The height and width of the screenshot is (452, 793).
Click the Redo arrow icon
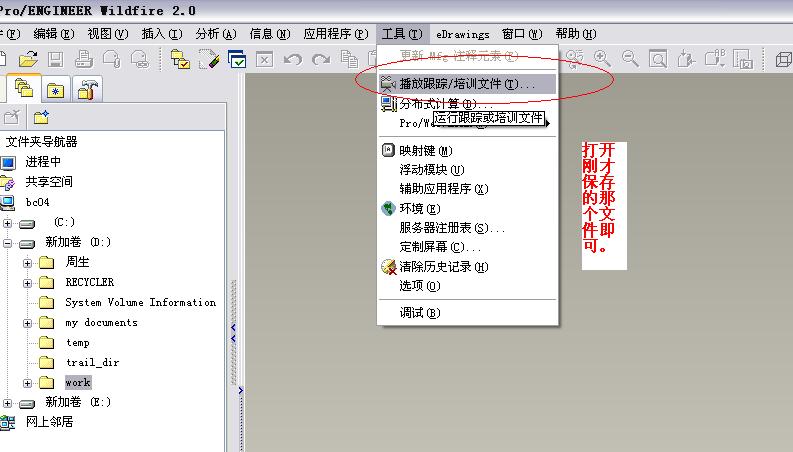[321, 60]
